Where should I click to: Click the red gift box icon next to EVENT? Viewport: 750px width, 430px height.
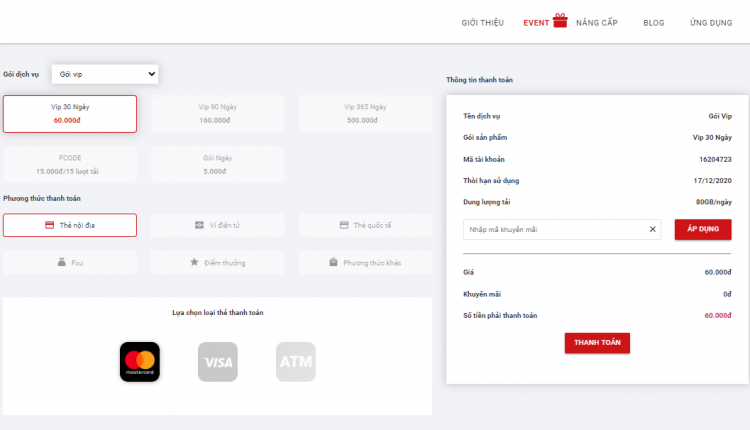tap(560, 21)
